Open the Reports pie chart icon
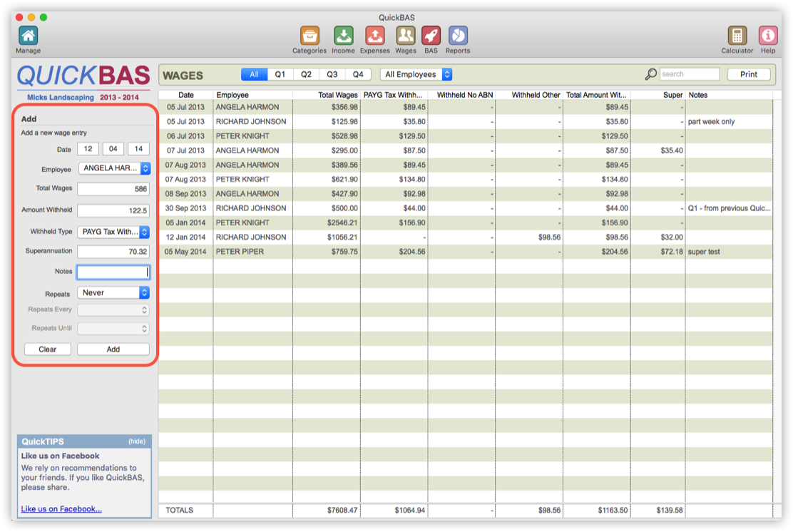Image resolution: width=793 pixels, height=532 pixels. pyautogui.click(x=458, y=36)
